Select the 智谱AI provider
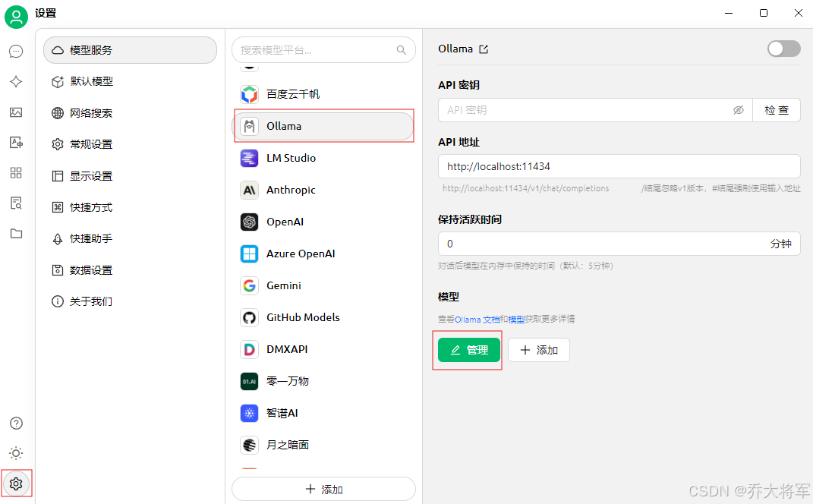 coord(323,413)
